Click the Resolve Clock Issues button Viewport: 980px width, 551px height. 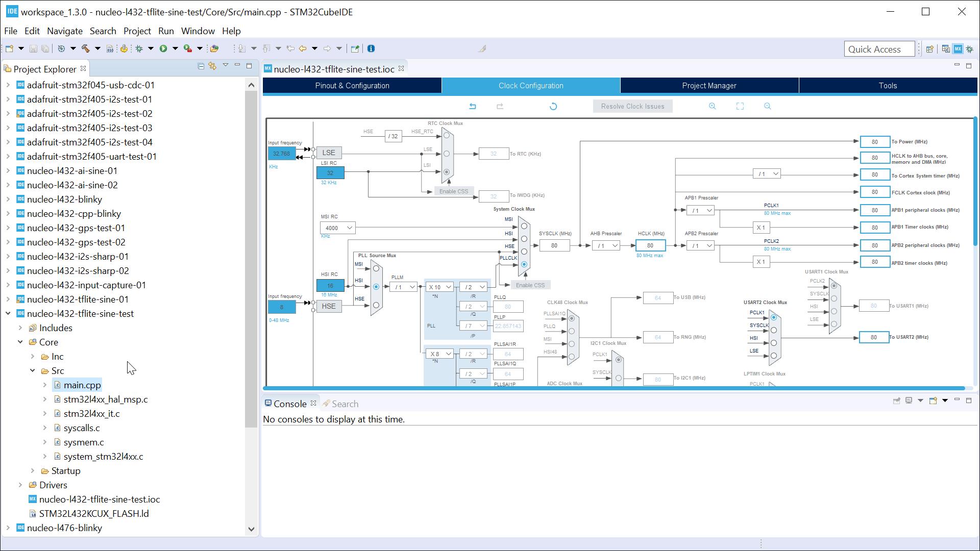coord(633,106)
